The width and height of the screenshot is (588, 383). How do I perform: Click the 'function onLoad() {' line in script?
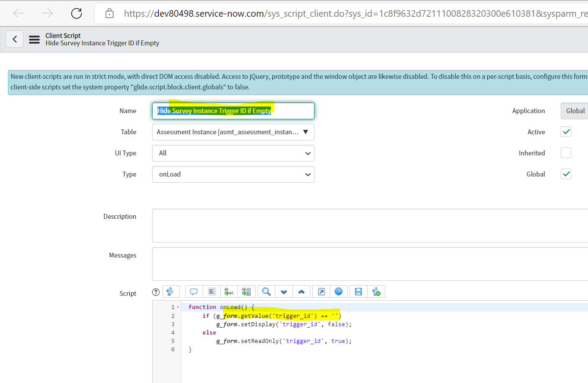[221, 307]
